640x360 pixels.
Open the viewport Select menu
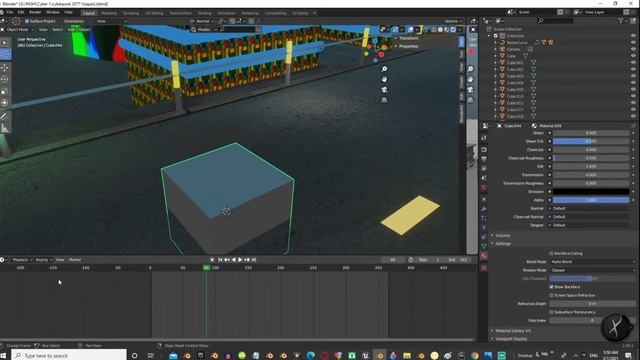(x=58, y=29)
